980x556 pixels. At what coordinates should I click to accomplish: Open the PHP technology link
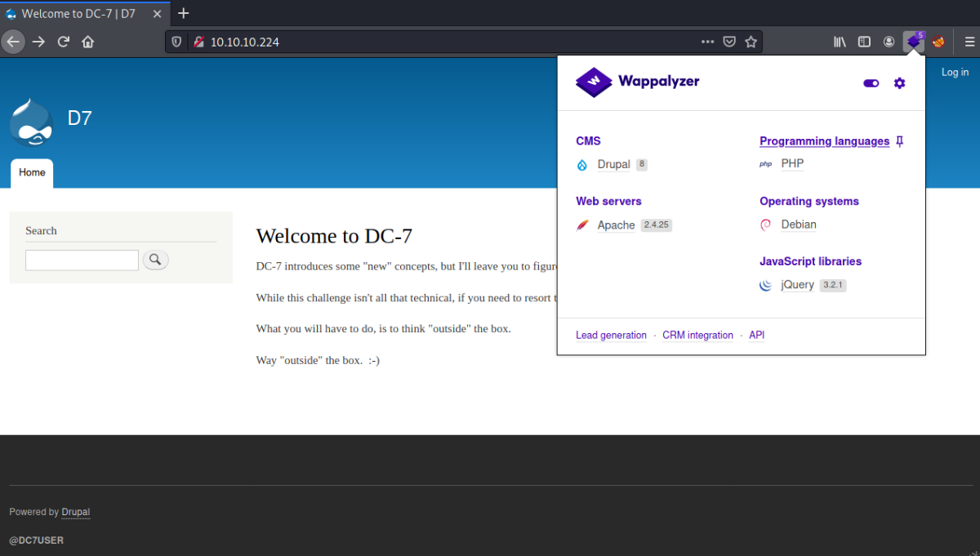coord(792,164)
